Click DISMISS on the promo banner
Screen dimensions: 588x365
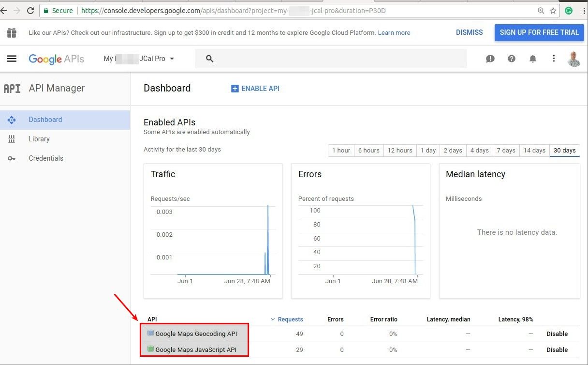pyautogui.click(x=470, y=32)
